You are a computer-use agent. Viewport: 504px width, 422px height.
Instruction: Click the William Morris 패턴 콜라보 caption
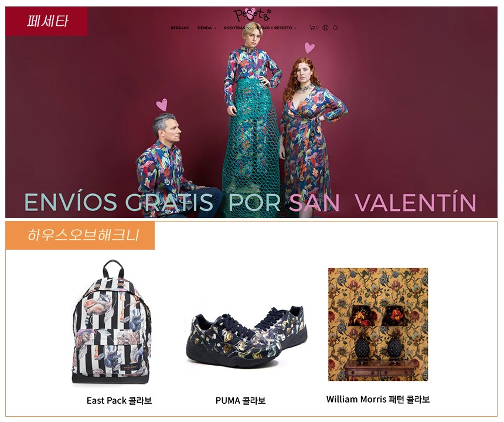point(378,399)
